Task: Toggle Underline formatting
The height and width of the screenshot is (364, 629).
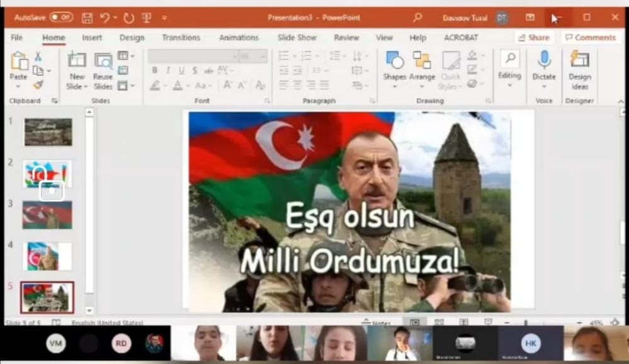Action: pyautogui.click(x=182, y=71)
